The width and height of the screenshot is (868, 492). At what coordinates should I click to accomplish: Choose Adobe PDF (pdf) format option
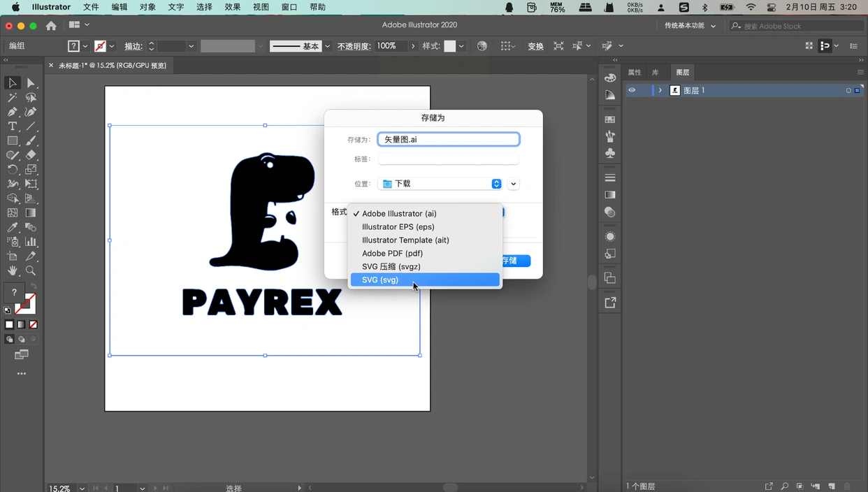tap(392, 253)
